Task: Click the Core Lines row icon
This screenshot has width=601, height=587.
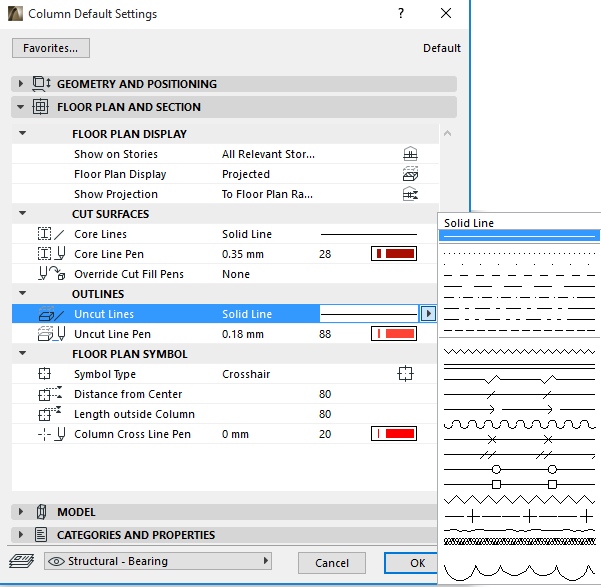Action: coord(51,234)
